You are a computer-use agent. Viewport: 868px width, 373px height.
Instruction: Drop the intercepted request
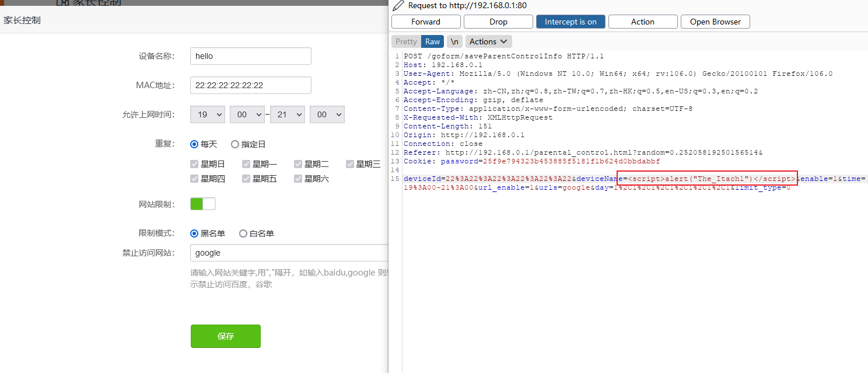coord(498,22)
